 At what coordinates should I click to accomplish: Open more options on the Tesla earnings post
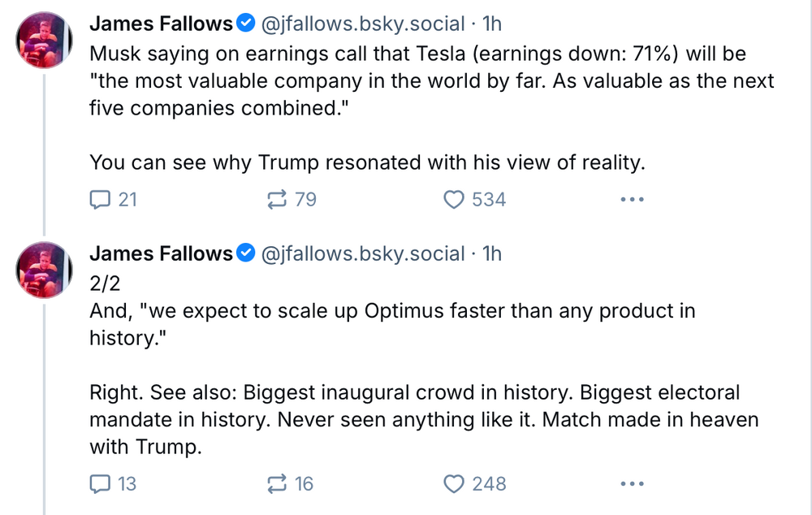(632, 199)
